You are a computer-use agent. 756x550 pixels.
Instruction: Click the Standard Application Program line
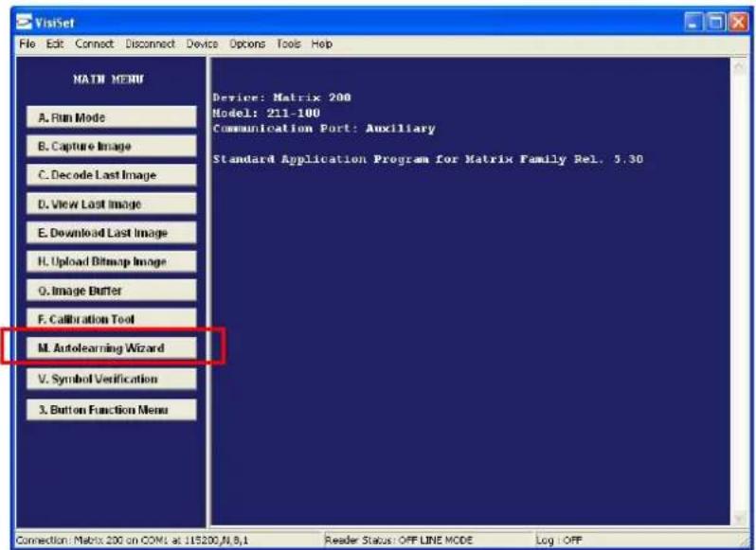click(x=428, y=159)
